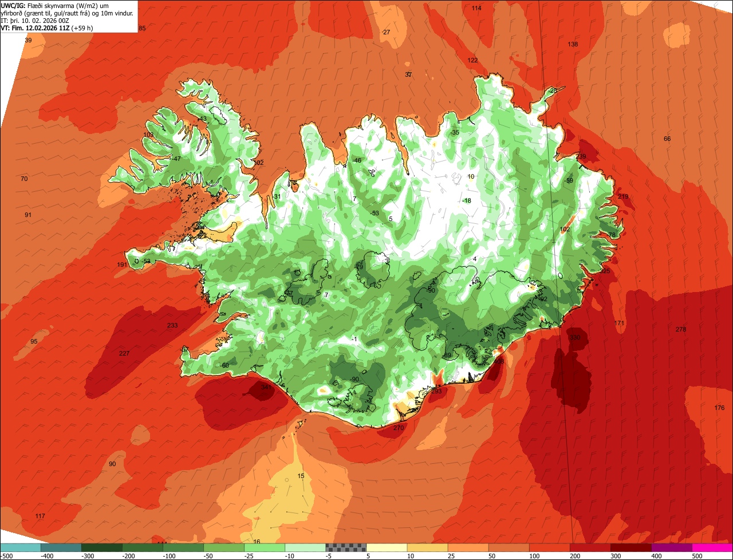Pick the pale green -10 to -5 swatch
Viewport: 733px width, 560px height.
pos(305,547)
